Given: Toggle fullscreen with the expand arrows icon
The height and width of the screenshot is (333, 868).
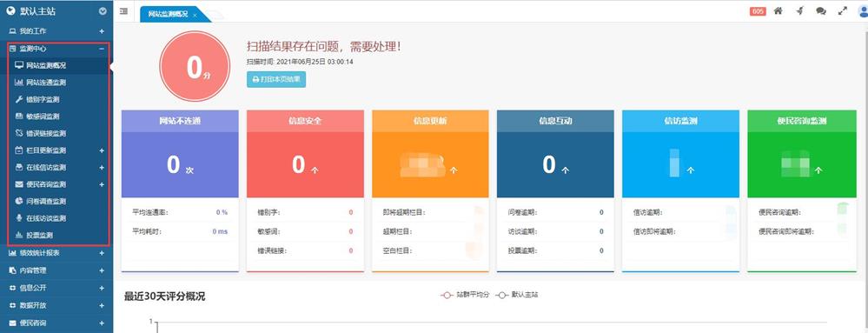Looking at the screenshot, I should coord(843,11).
